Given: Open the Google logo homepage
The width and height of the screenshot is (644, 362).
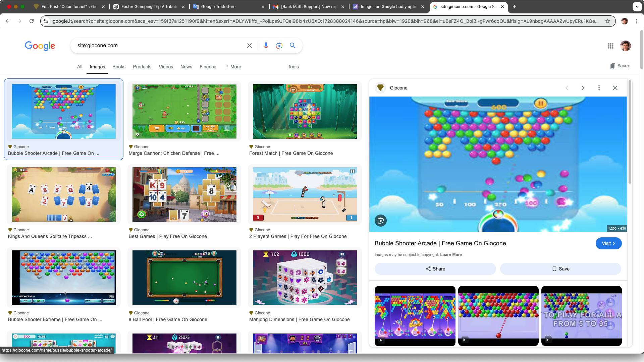Looking at the screenshot, I should pyautogui.click(x=40, y=46).
